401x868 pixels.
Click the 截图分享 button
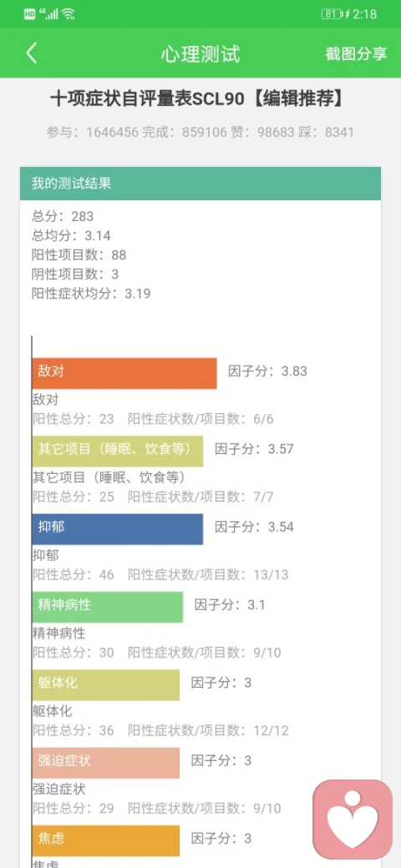pos(356,53)
